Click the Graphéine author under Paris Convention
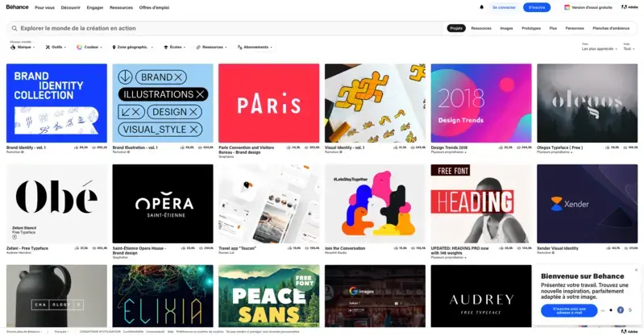The height and width of the screenshot is (336, 644). [x=226, y=156]
